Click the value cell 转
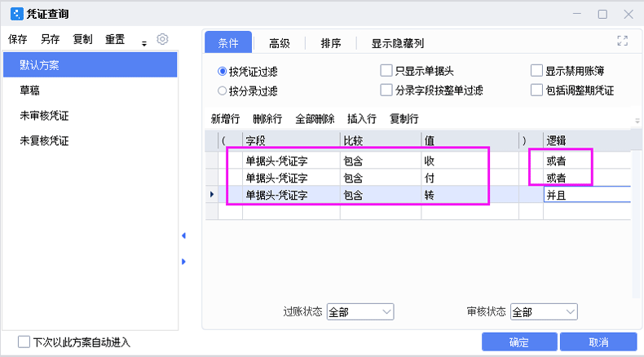Viewport: 644px width, 357px height. (470, 194)
